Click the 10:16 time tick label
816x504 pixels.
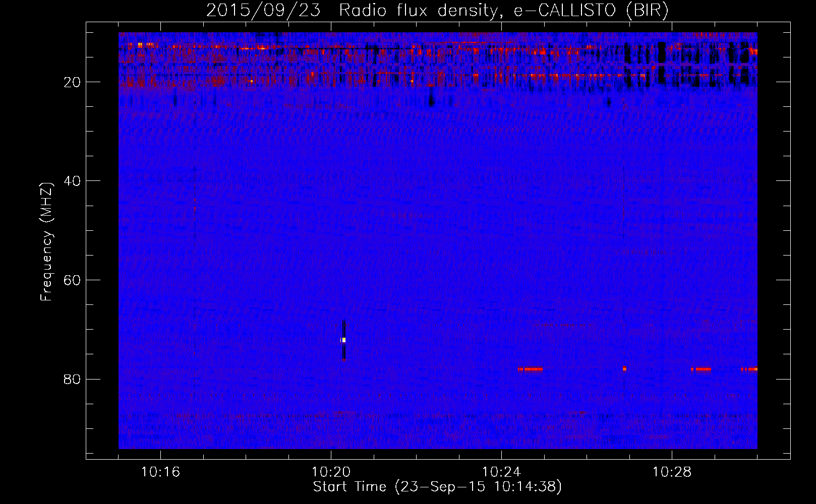pyautogui.click(x=160, y=472)
